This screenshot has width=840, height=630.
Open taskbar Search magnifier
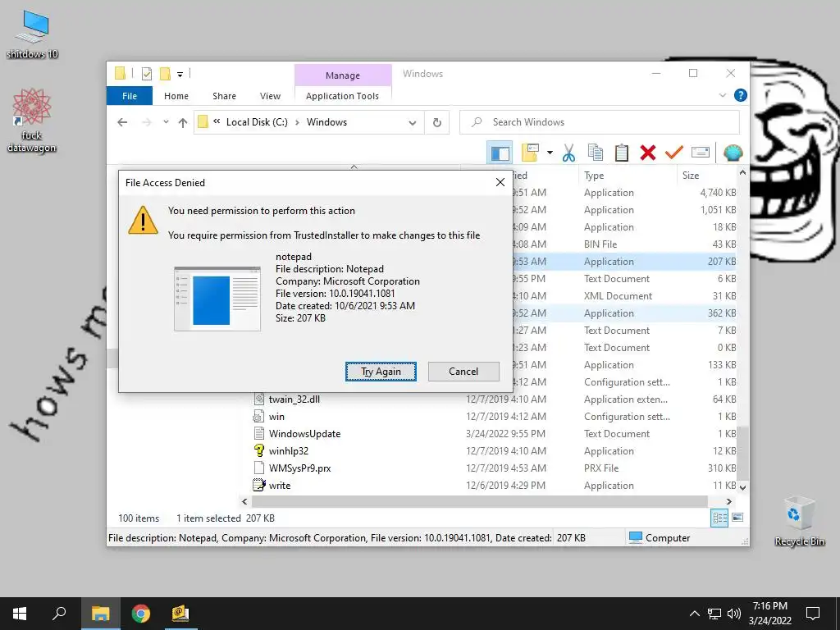(59, 614)
